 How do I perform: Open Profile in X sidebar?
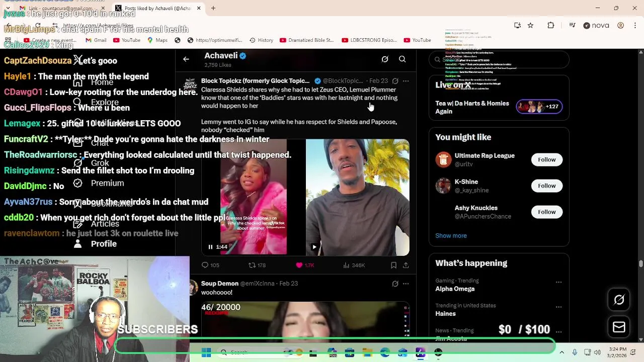(95, 244)
